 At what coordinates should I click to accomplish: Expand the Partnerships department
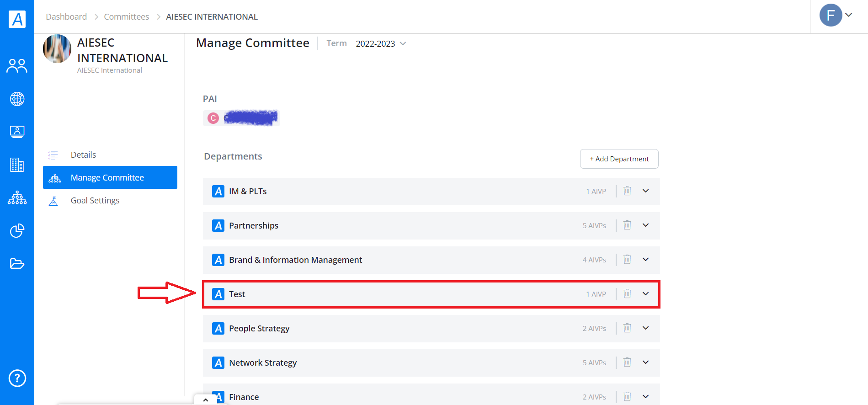coord(645,225)
